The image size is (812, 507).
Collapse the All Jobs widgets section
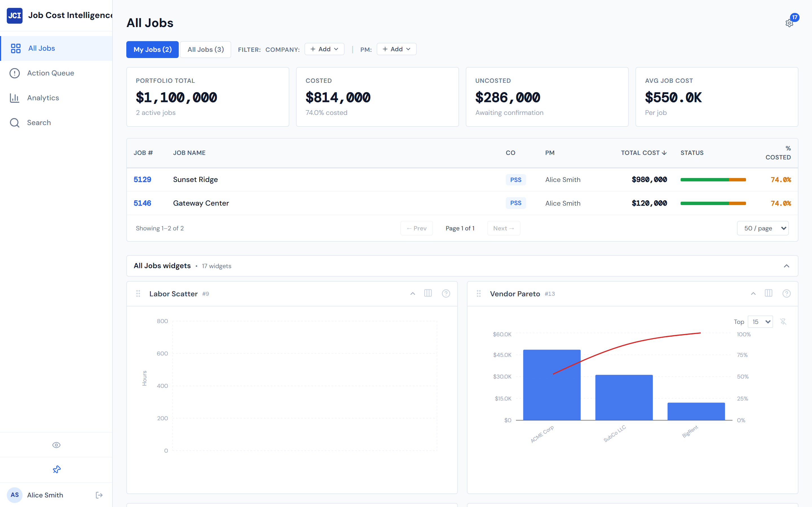tap(786, 266)
